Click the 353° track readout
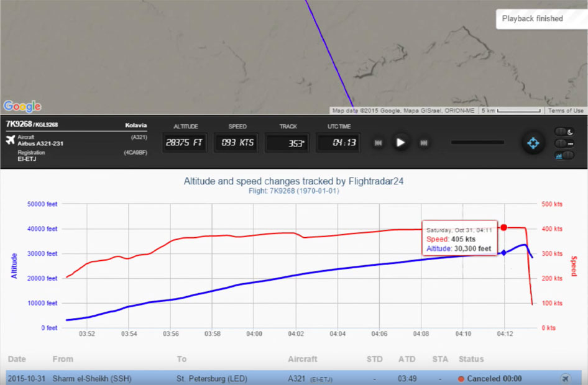 click(287, 143)
